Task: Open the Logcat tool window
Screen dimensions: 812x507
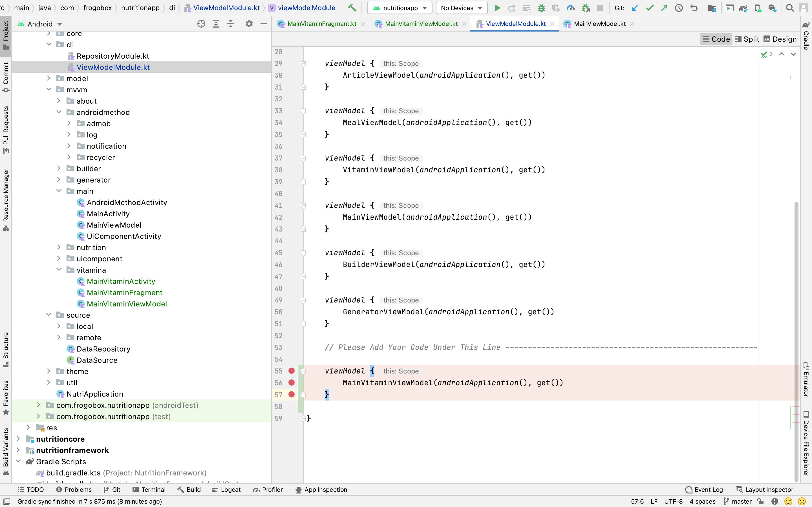Action: coord(226,490)
